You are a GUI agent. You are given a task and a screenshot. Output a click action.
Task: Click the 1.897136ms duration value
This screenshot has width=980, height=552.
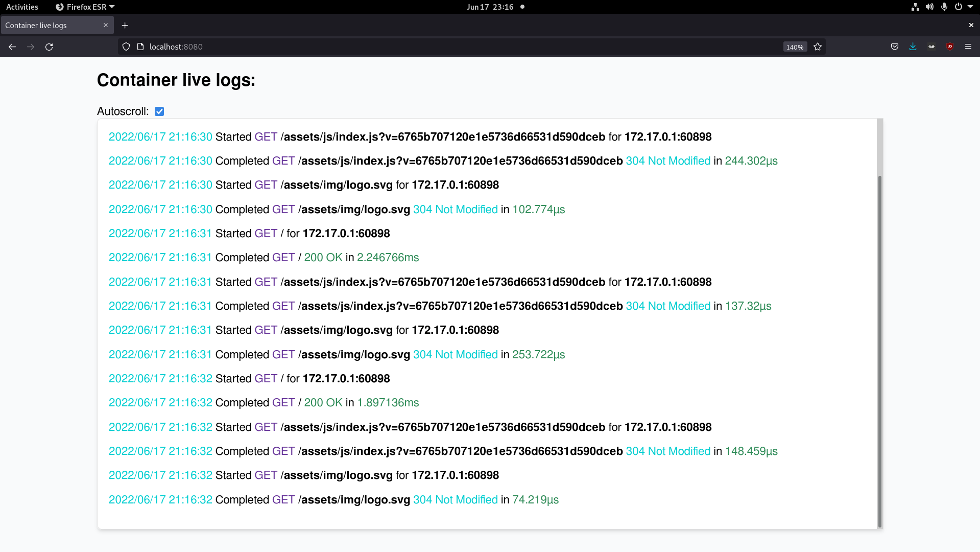[388, 403]
